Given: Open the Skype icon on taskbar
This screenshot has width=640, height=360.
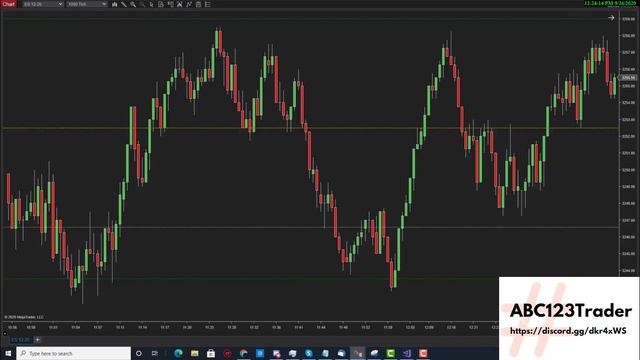Looking at the screenshot, I should [309, 353].
